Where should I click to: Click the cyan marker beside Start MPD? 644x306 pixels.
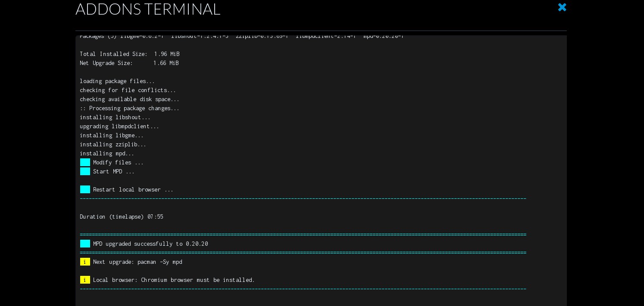(85, 171)
